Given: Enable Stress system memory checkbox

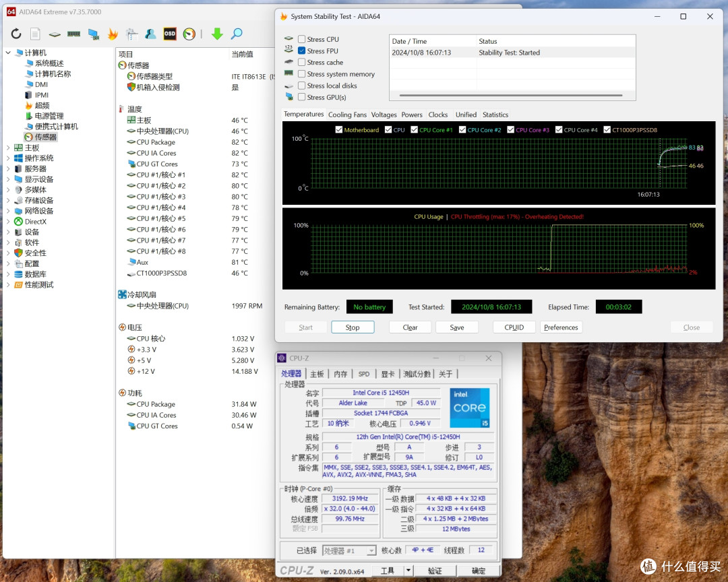Looking at the screenshot, I should (x=302, y=74).
